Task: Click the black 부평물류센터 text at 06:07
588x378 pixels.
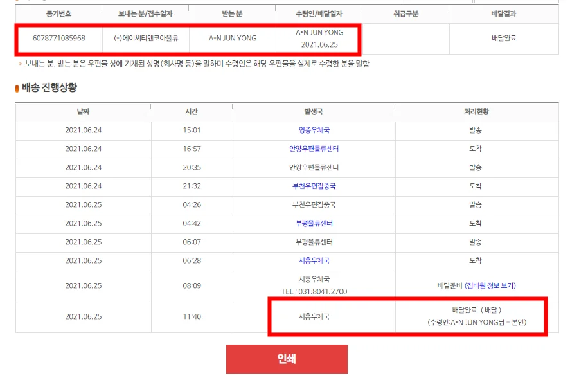Action: (x=314, y=242)
